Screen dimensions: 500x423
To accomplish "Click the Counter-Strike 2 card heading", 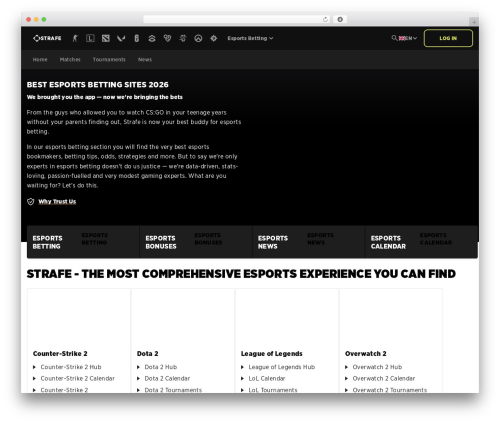I will [x=60, y=354].
